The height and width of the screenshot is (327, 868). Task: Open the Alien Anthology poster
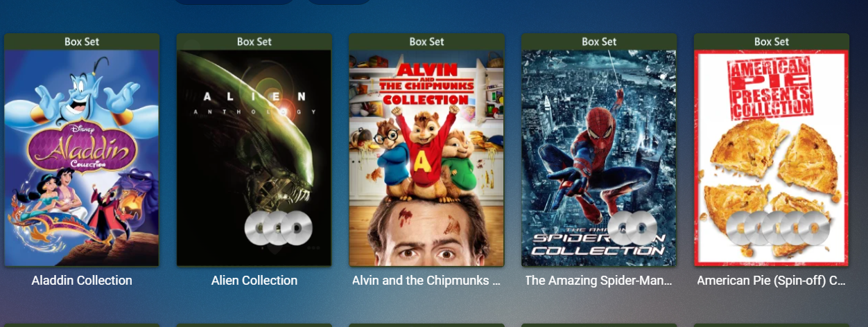[x=254, y=158]
